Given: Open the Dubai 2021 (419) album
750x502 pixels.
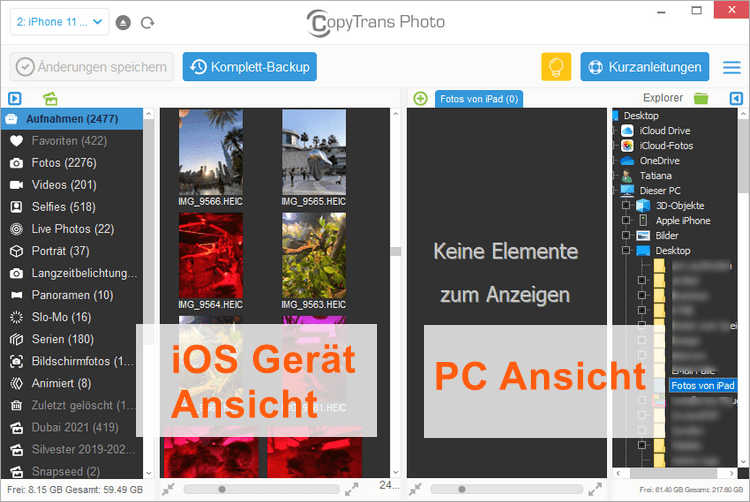Looking at the screenshot, I should 72,427.
